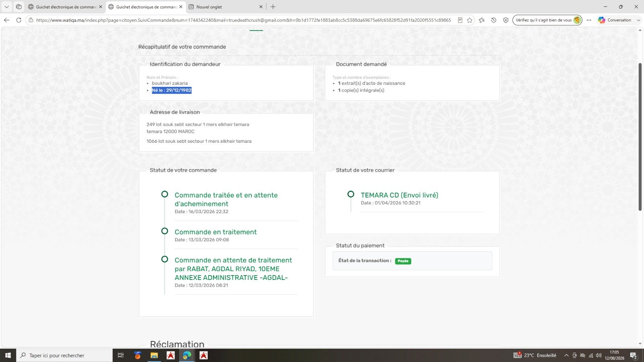Open a new tab with plus button

273,7
